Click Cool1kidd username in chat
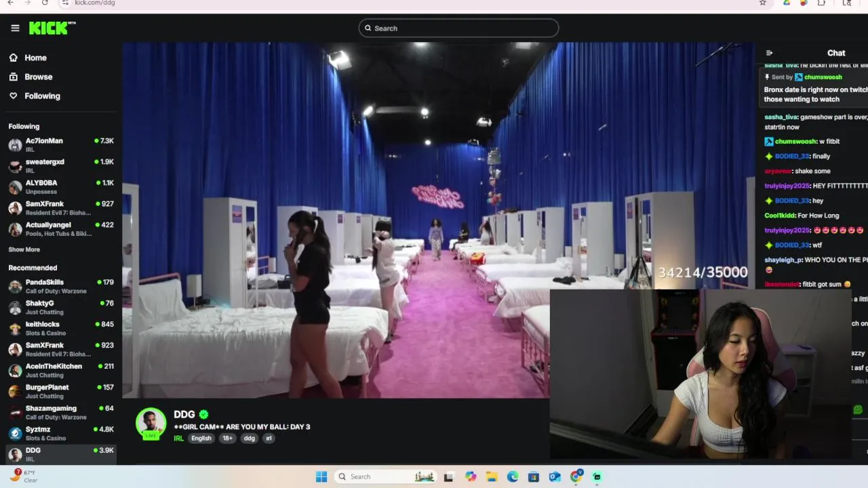868x488 pixels. tap(781, 216)
